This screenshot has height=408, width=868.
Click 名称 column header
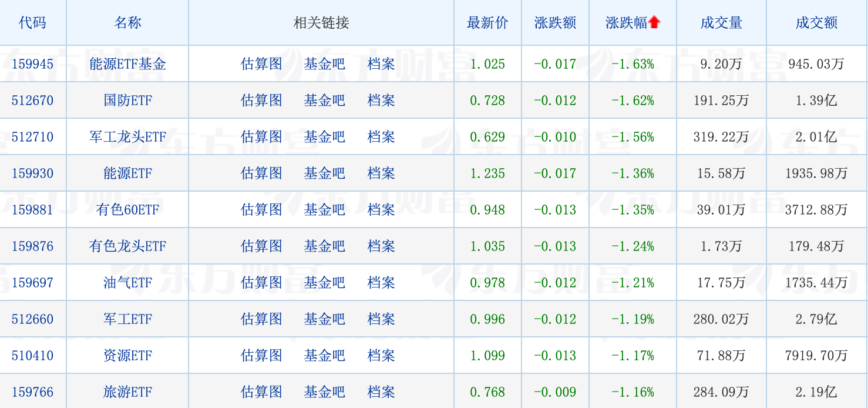pos(127,23)
